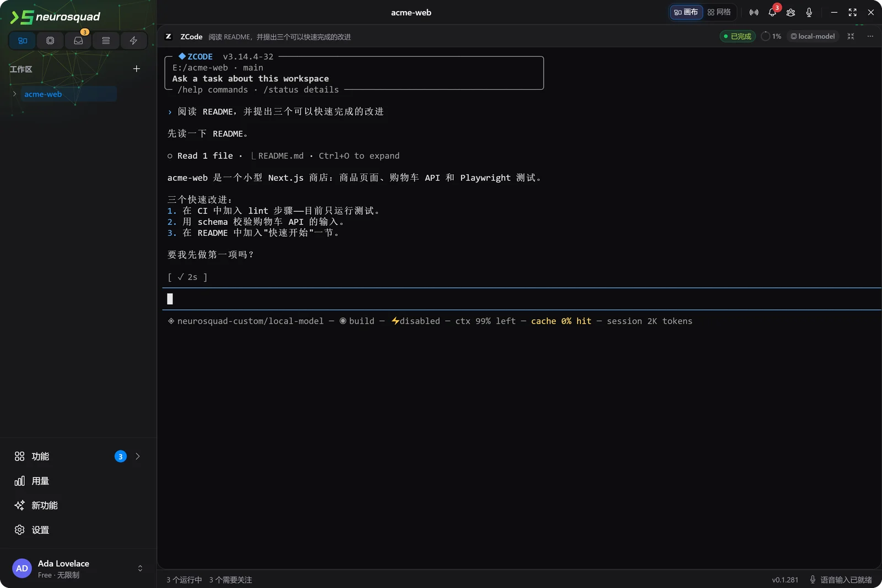Select the canvas layout sidebar icon

23,41
